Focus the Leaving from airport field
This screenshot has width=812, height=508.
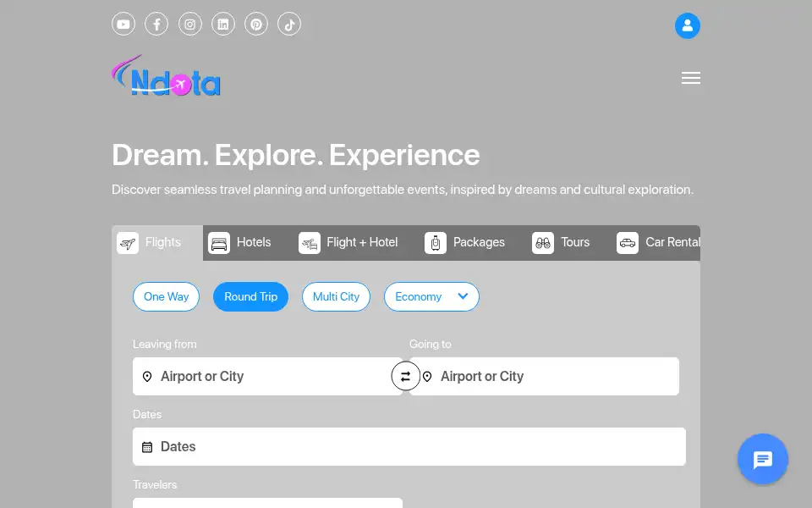click(267, 376)
